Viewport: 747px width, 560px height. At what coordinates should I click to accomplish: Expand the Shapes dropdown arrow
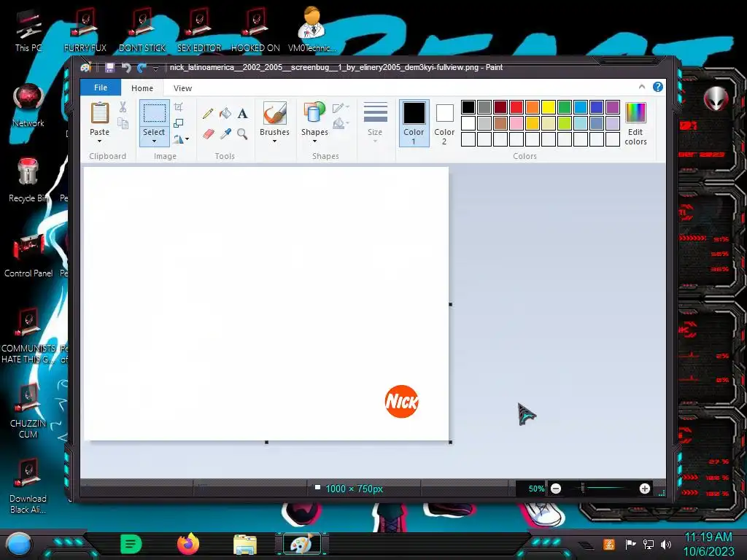point(314,141)
